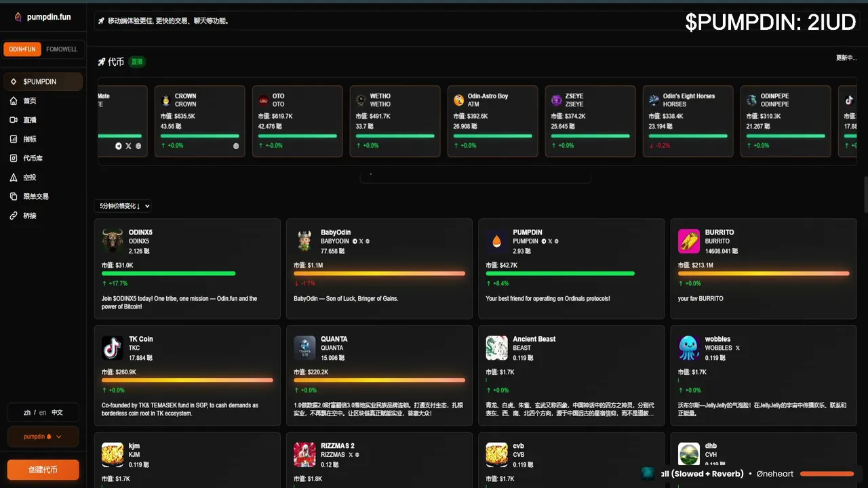The height and width of the screenshot is (488, 868).
Task: Open website globe icon on CROWN card
Action: tap(236, 146)
